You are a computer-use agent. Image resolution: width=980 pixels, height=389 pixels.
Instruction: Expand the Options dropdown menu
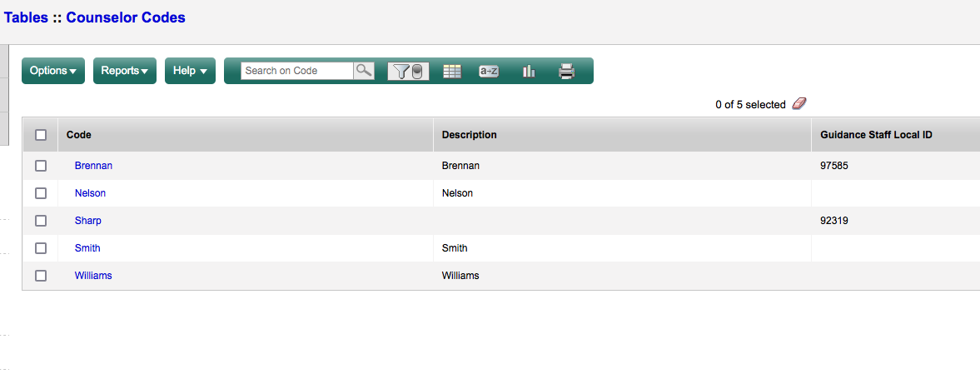(x=53, y=71)
